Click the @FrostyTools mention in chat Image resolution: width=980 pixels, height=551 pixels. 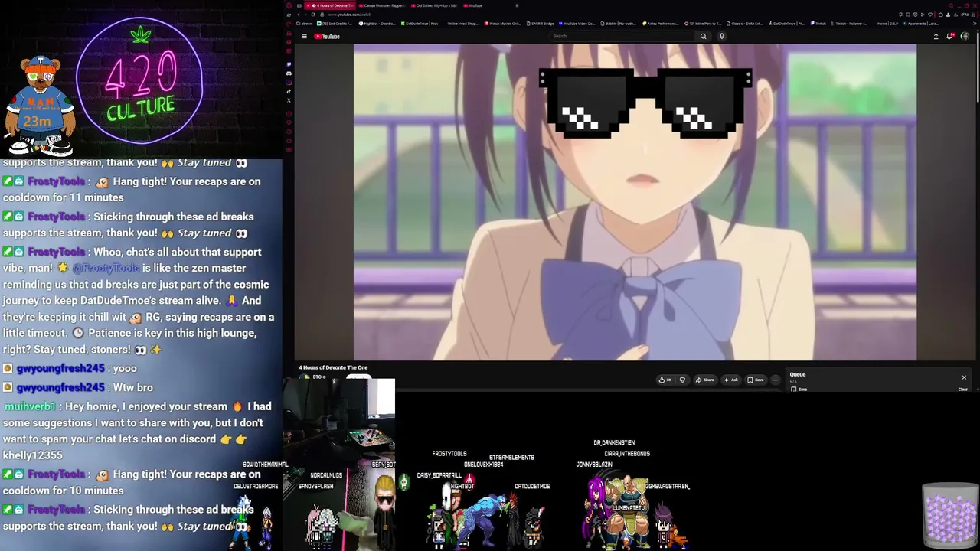coord(106,268)
